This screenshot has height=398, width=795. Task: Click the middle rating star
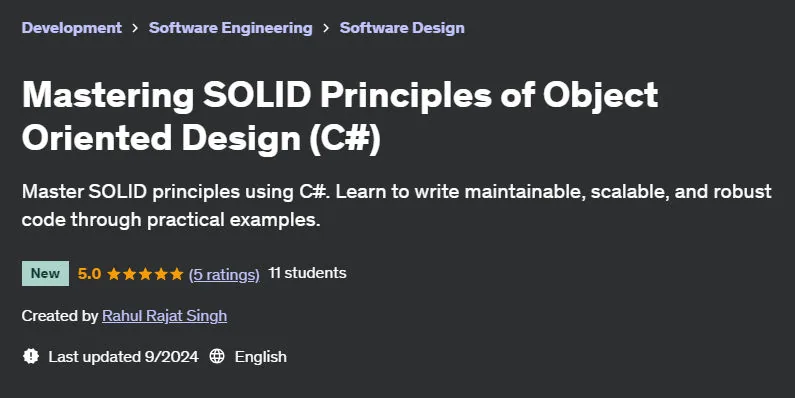coord(145,274)
